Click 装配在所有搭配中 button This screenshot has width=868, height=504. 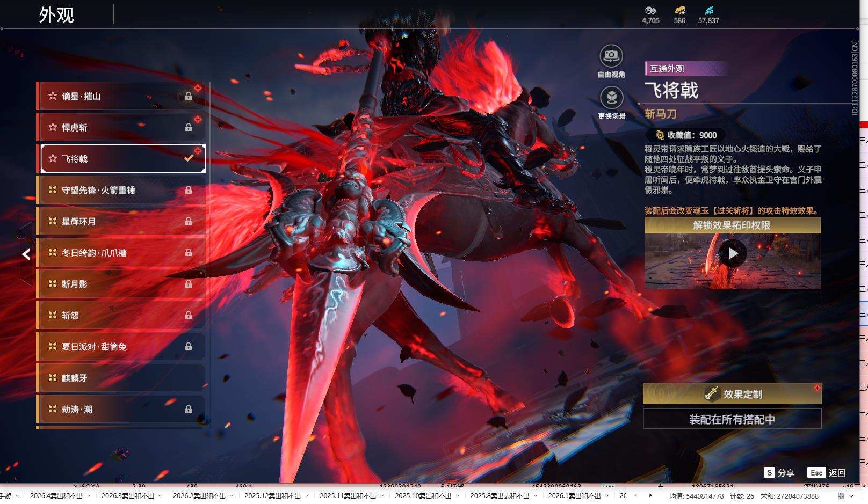[x=732, y=419]
